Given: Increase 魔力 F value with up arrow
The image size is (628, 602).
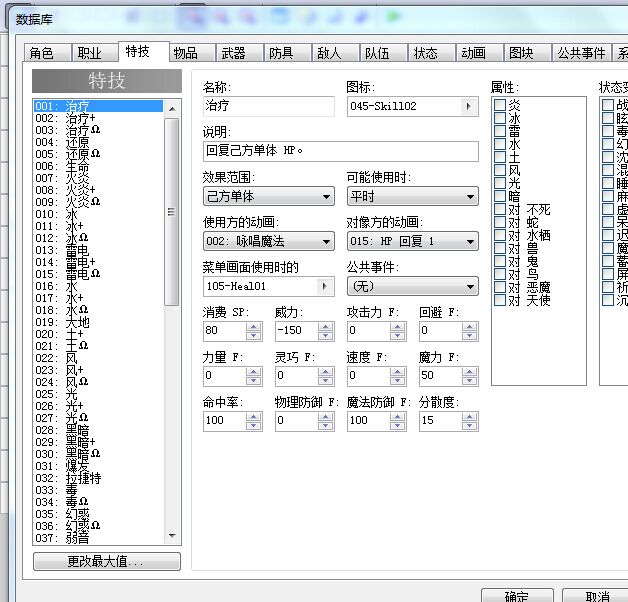Looking at the screenshot, I should [x=469, y=372].
